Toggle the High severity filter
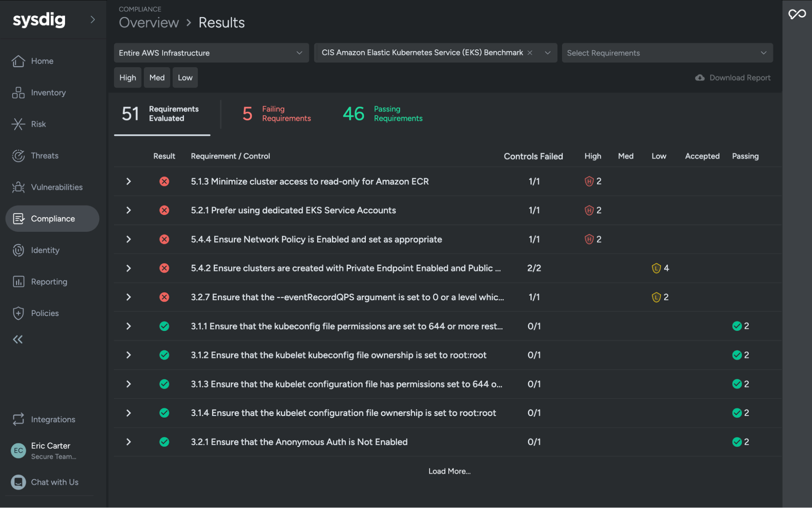This screenshot has width=812, height=508. coord(128,78)
